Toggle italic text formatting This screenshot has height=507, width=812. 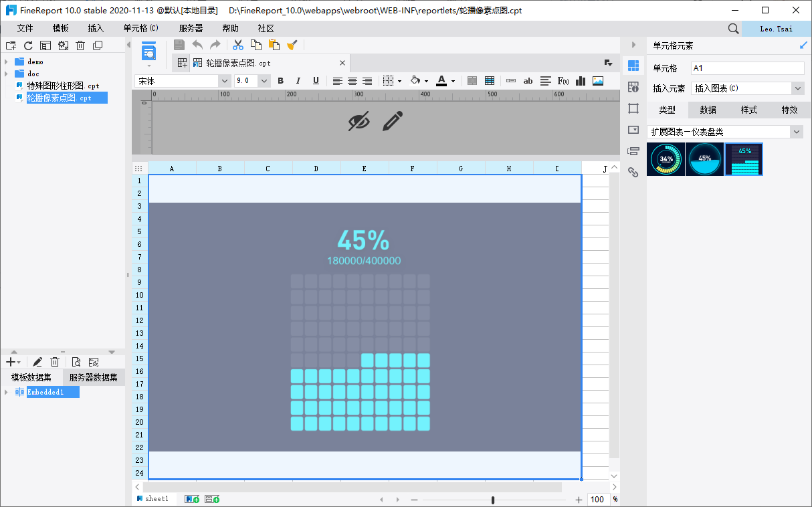(x=298, y=81)
